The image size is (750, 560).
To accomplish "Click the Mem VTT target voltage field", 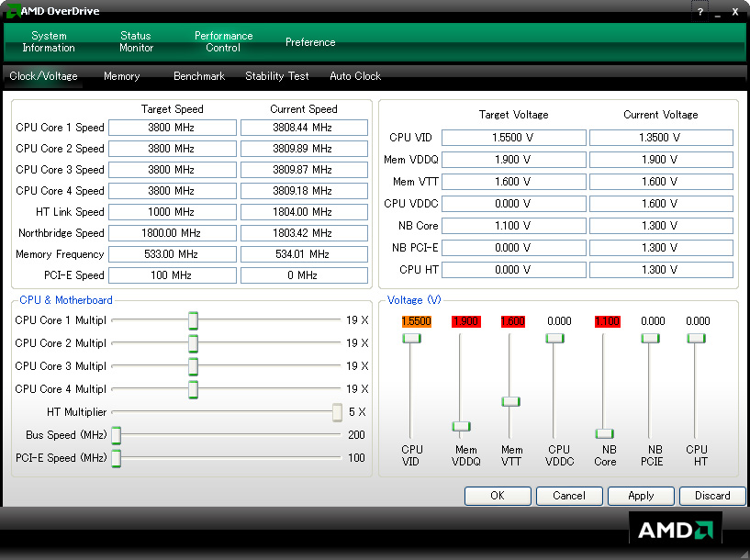I will 514,182.
